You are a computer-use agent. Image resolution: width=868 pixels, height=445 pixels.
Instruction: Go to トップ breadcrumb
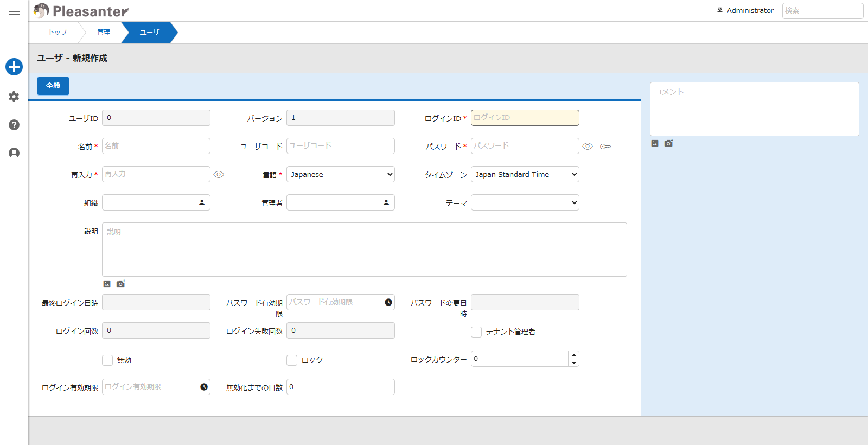[x=58, y=33]
